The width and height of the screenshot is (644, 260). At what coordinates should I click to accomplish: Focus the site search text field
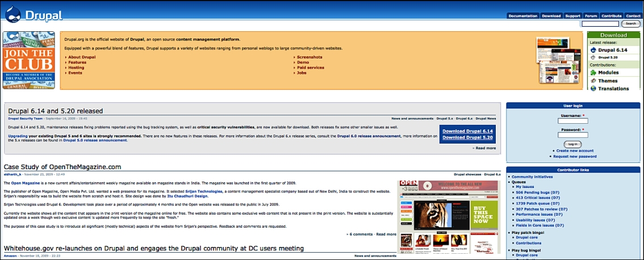click(600, 24)
